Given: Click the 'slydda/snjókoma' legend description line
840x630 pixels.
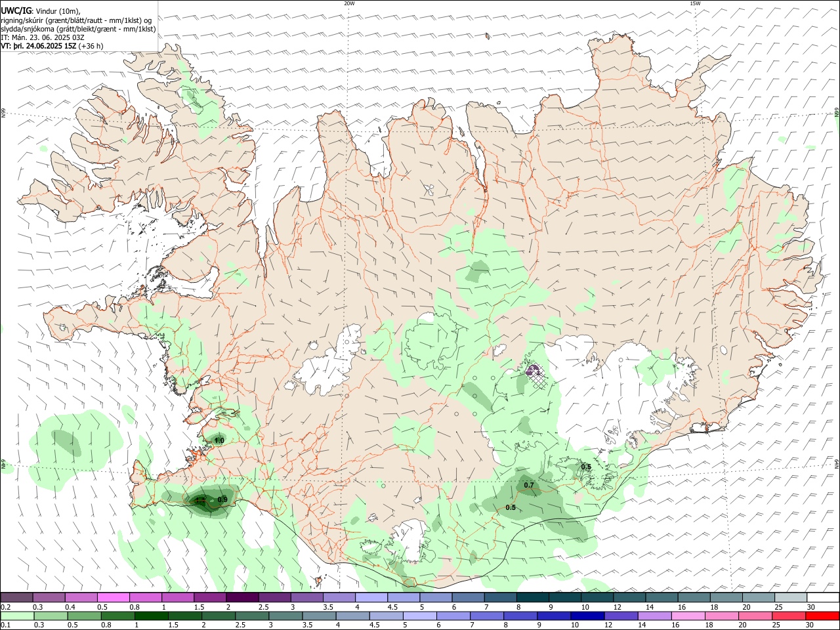Looking at the screenshot, I should coord(78,29).
